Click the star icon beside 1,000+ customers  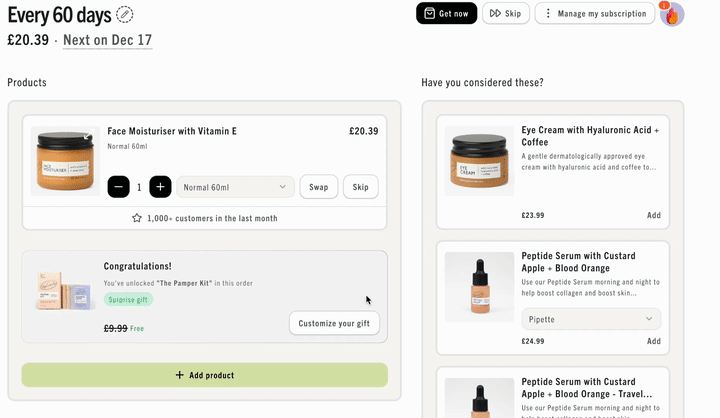[137, 218]
